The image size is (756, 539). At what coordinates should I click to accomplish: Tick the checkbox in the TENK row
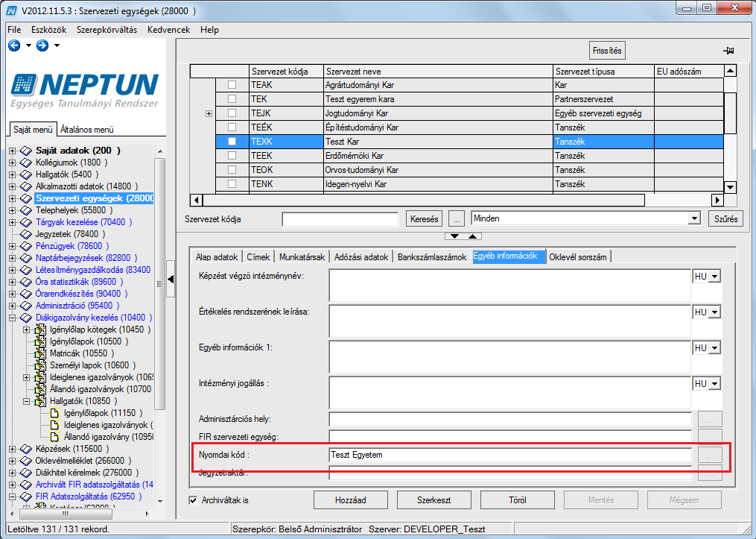(232, 184)
